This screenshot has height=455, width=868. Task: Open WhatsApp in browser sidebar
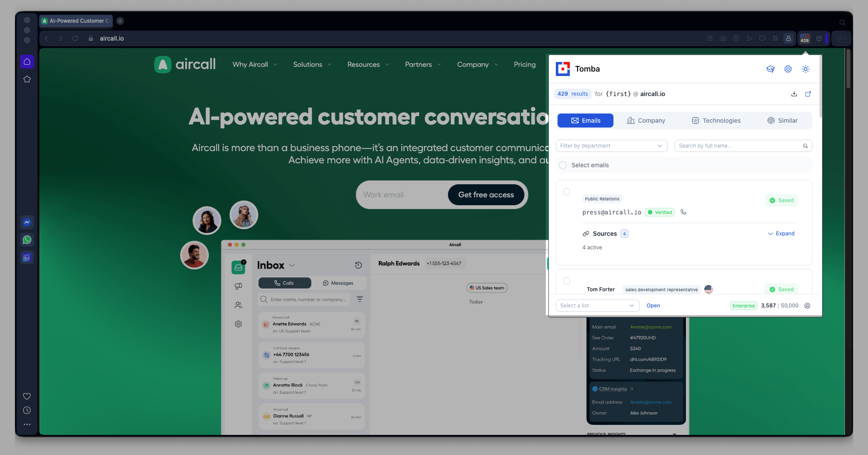[x=27, y=240]
